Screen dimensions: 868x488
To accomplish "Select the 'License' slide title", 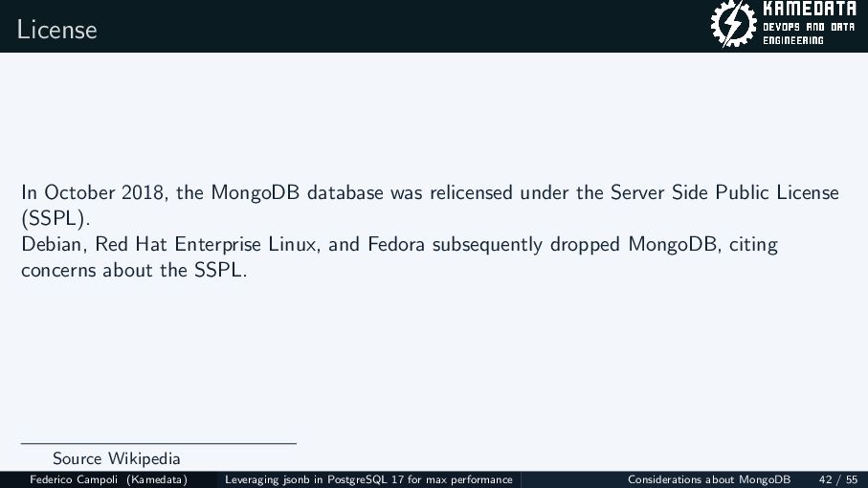I will 57,29.
